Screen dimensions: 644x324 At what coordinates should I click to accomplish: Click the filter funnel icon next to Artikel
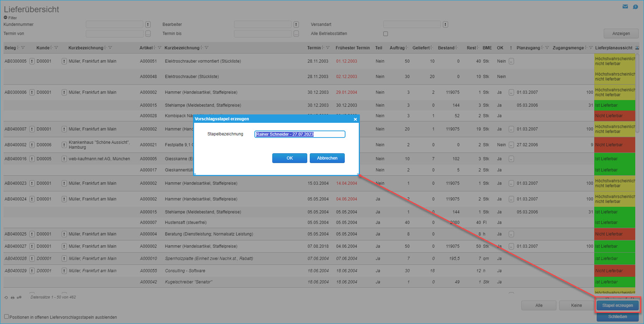[159, 48]
